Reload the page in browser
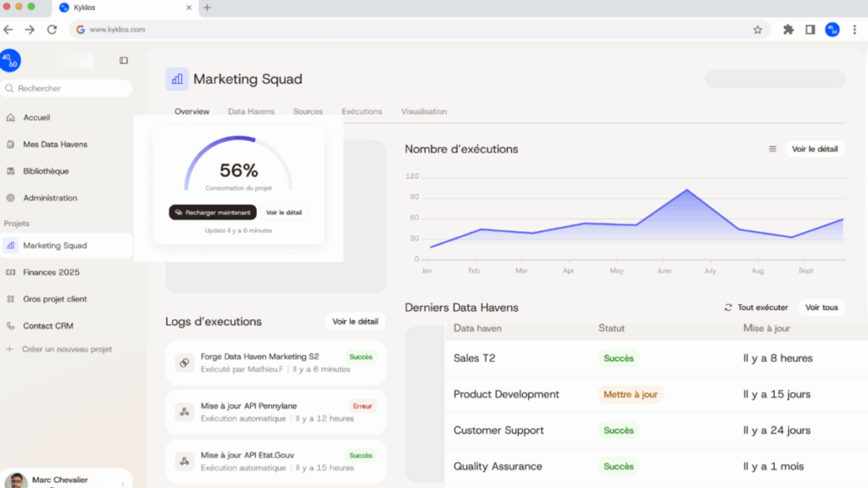This screenshot has height=488, width=868. (52, 29)
